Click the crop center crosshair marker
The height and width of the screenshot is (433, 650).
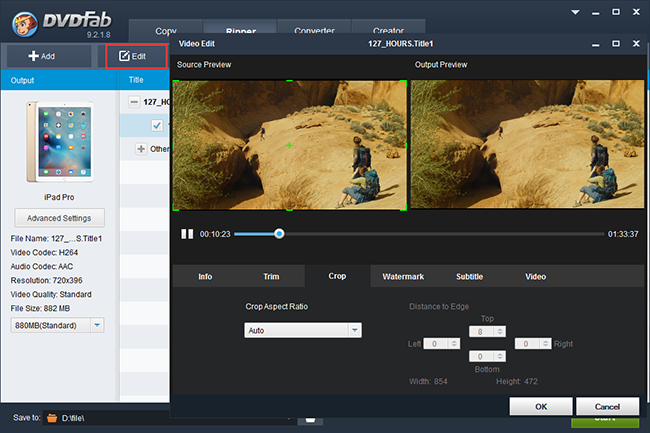[289, 145]
